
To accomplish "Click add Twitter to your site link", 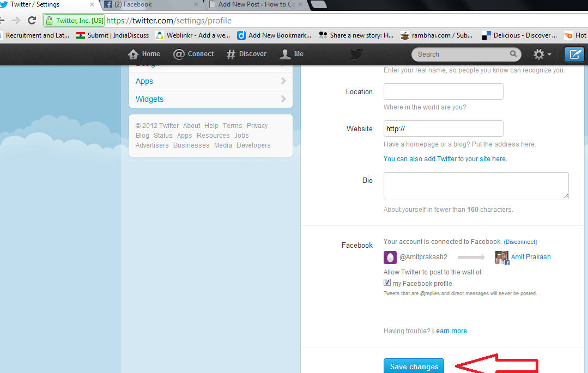I will [445, 159].
